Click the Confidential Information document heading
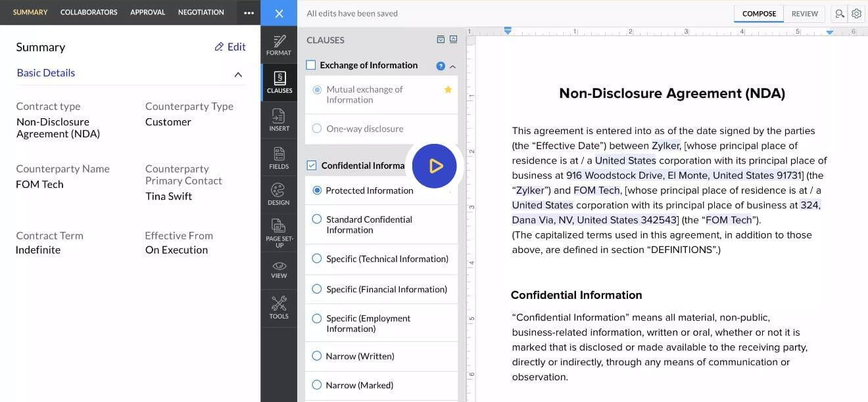This screenshot has height=402, width=868. (576, 295)
